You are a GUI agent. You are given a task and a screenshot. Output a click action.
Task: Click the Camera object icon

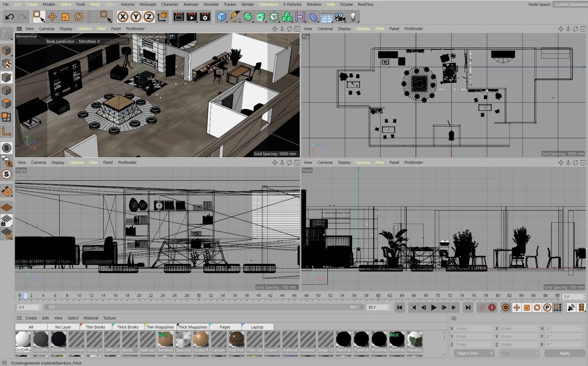[340, 17]
